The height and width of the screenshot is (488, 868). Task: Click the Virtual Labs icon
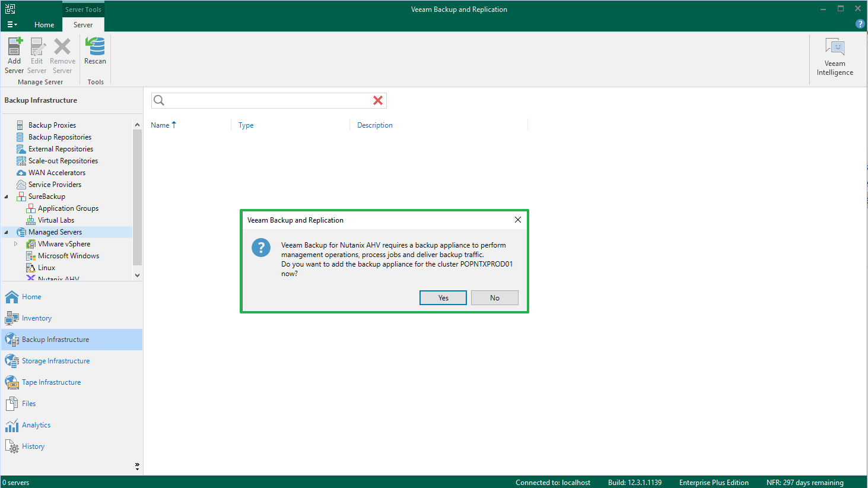tap(31, 220)
